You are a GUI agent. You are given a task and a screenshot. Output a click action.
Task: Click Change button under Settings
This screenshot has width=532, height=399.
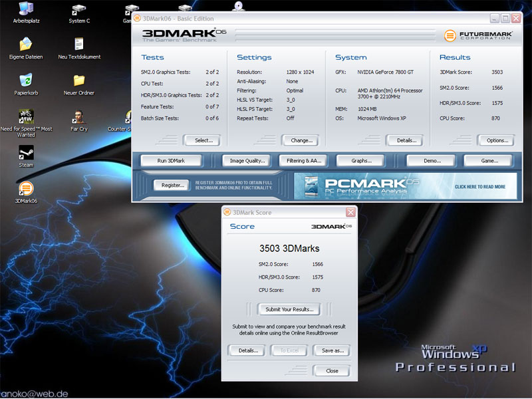click(x=300, y=140)
